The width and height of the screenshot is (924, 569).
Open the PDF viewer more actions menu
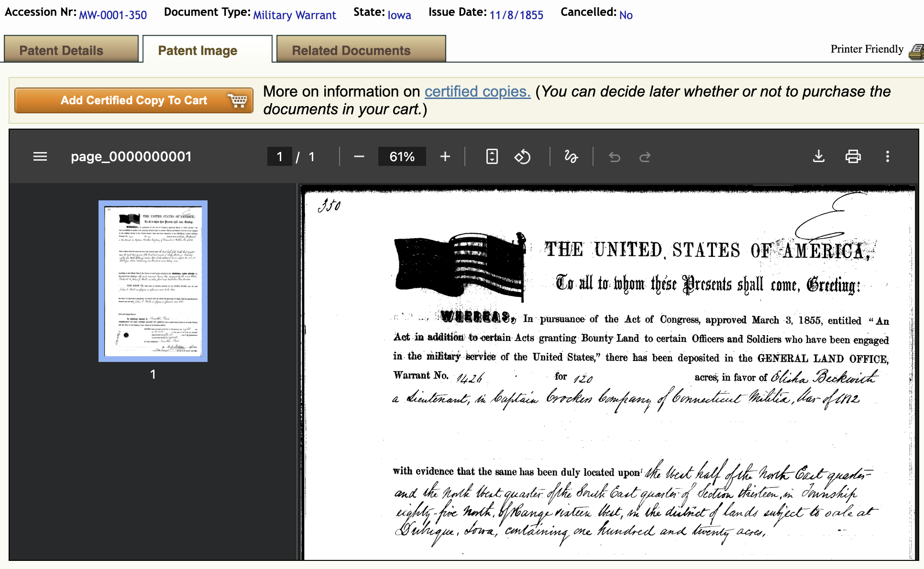[888, 156]
